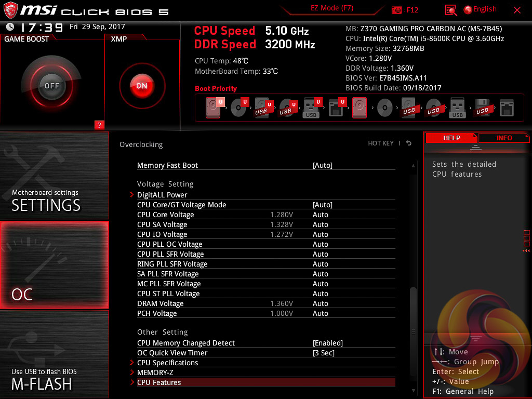
Task: Click the question mark help icon
Action: [99, 125]
